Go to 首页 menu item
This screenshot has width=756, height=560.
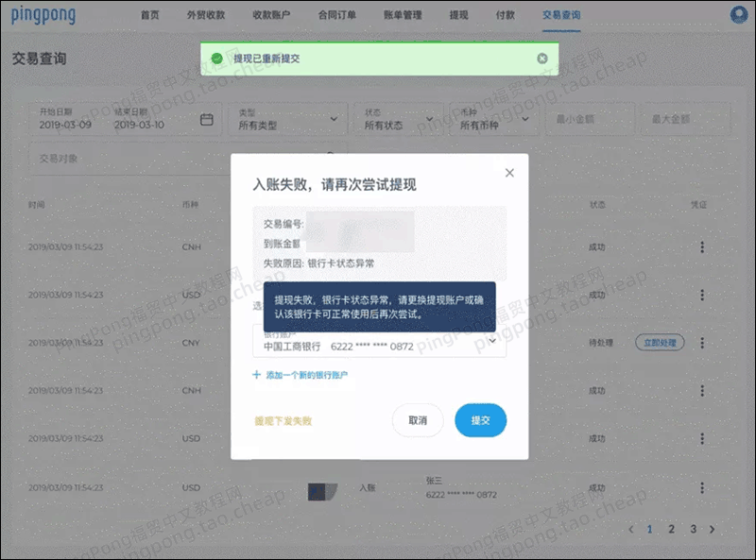point(150,15)
